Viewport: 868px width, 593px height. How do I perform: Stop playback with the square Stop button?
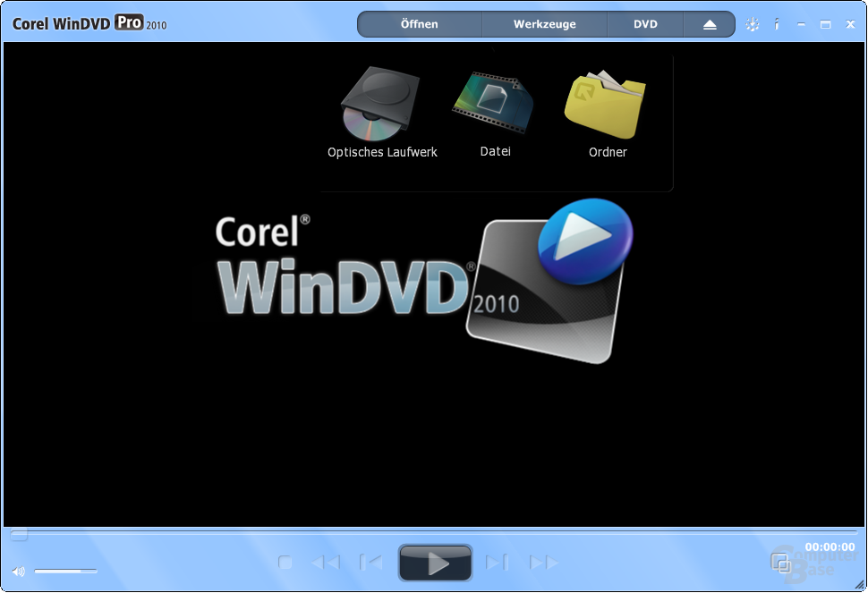pos(285,563)
